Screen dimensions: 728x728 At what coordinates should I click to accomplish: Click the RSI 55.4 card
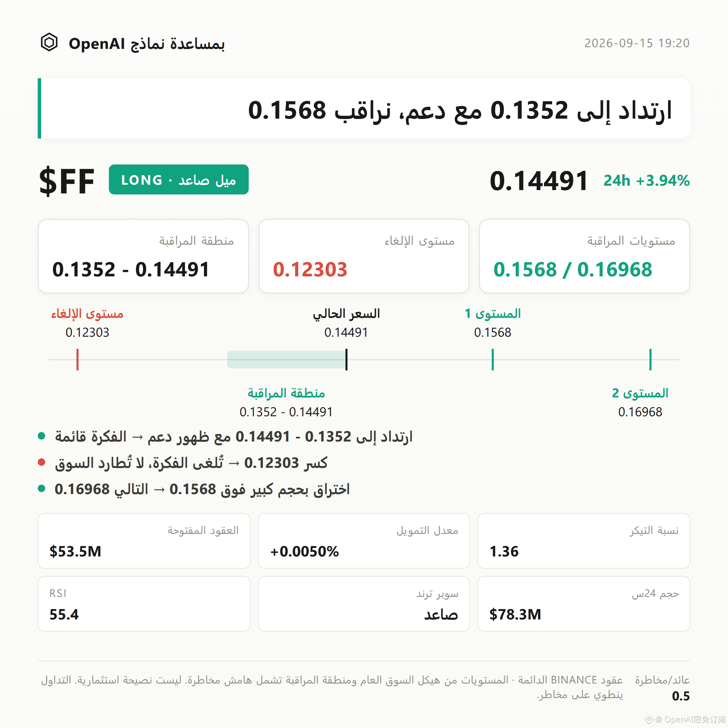[144, 604]
